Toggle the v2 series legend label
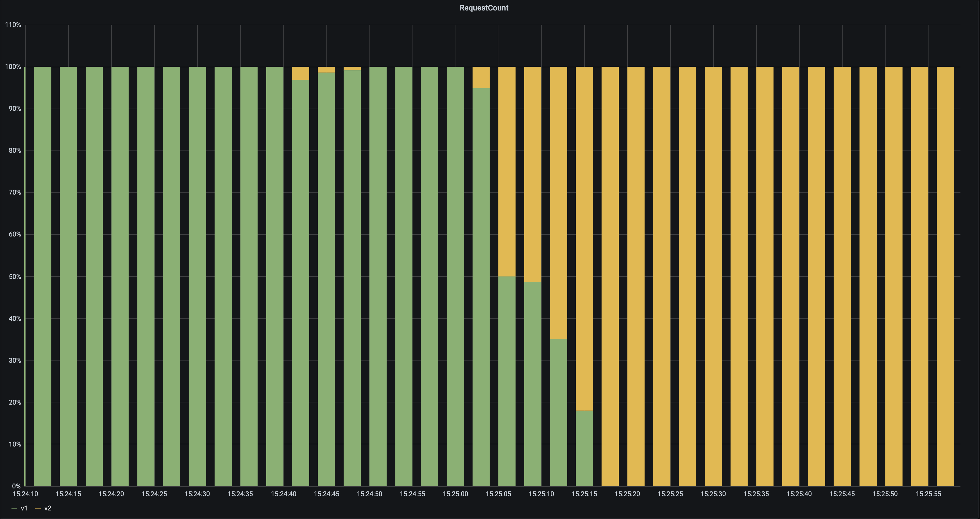Viewport: 980px width, 519px height. click(48, 508)
